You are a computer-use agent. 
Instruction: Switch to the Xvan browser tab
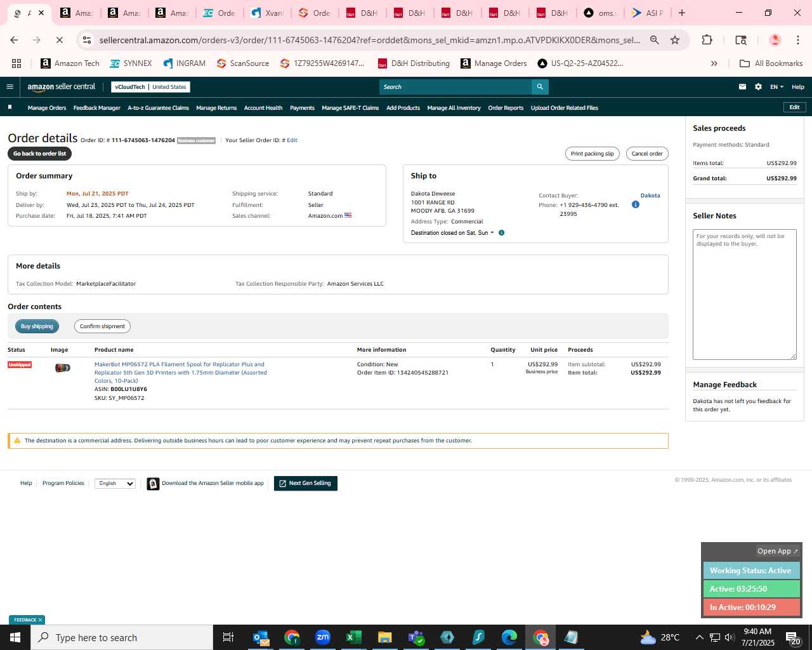point(267,13)
